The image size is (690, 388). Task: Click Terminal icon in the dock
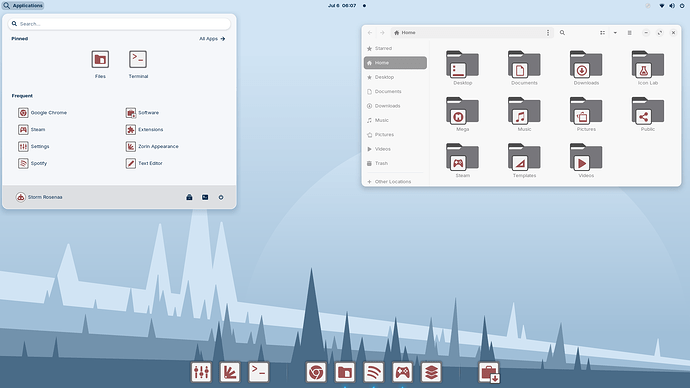point(258,372)
